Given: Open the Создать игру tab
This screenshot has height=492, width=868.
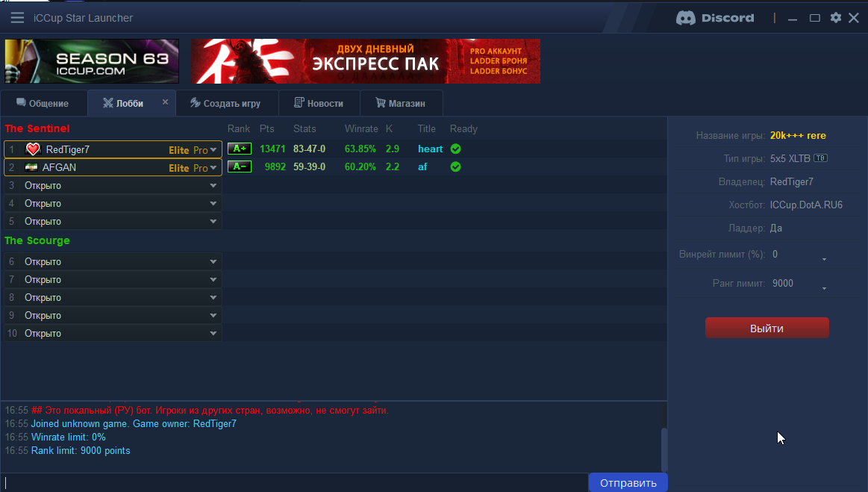Looking at the screenshot, I should coord(227,103).
